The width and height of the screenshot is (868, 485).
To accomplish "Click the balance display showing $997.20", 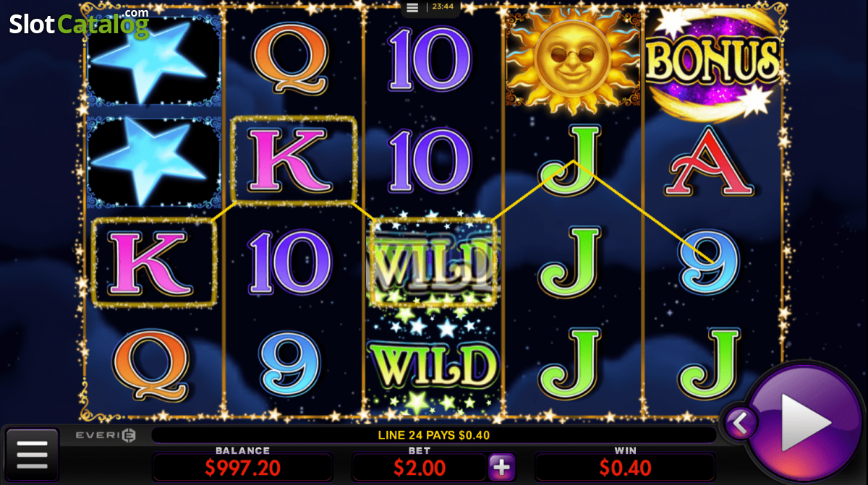I will point(242,468).
